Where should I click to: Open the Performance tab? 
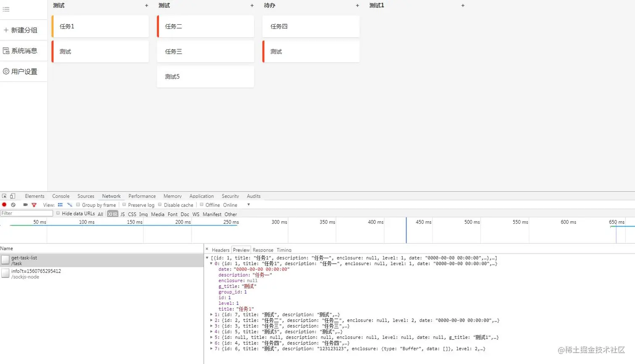click(142, 196)
